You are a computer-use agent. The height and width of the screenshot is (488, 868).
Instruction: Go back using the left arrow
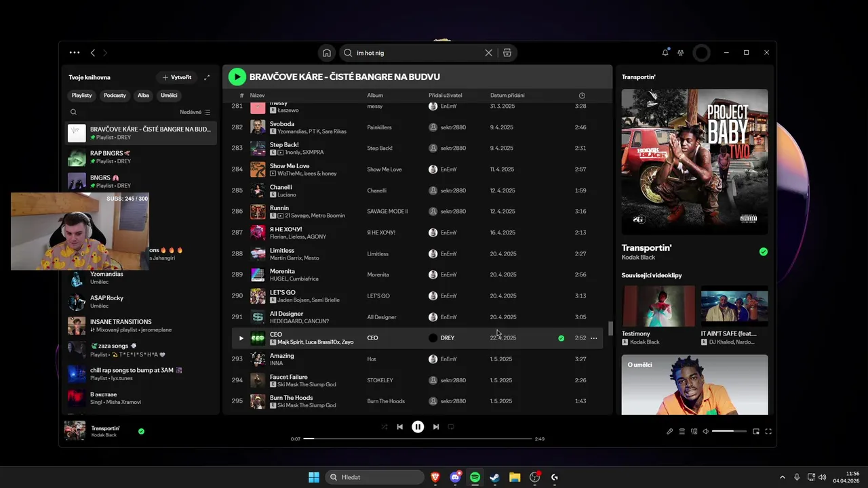[x=93, y=53]
